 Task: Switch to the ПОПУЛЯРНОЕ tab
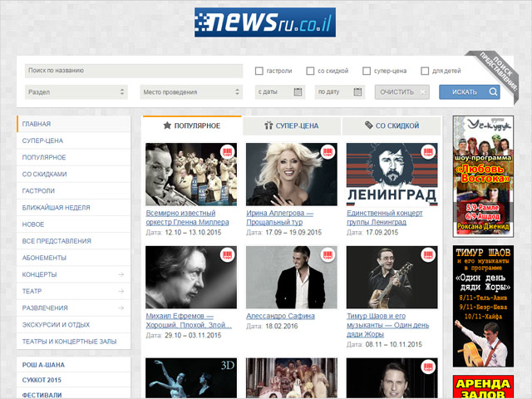192,126
